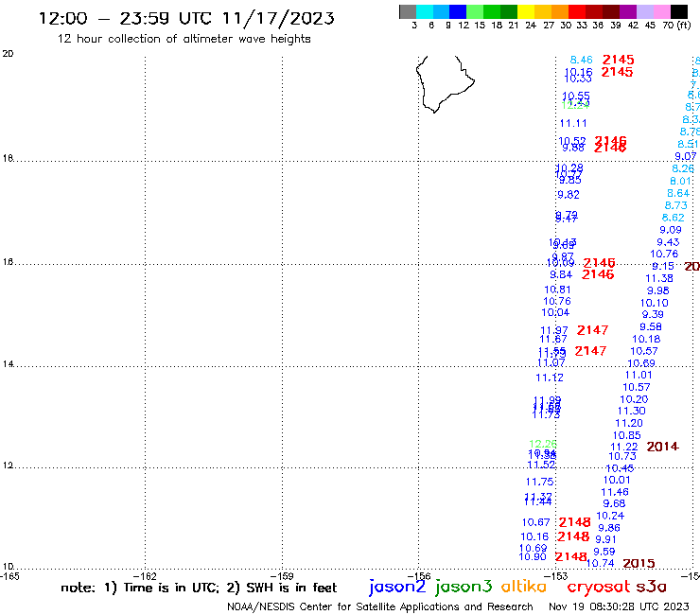Click the pink swatch in the legend
The height and width of the screenshot is (615, 700).
662,11
